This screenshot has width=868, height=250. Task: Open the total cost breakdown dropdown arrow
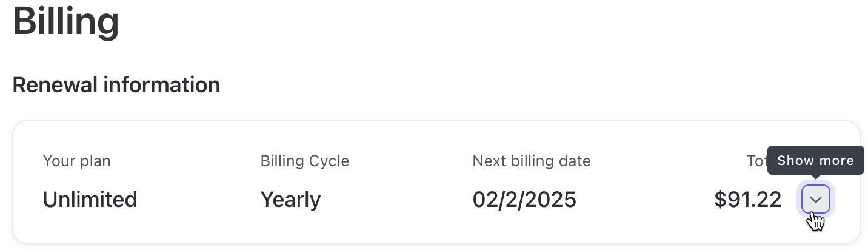pyautogui.click(x=815, y=200)
